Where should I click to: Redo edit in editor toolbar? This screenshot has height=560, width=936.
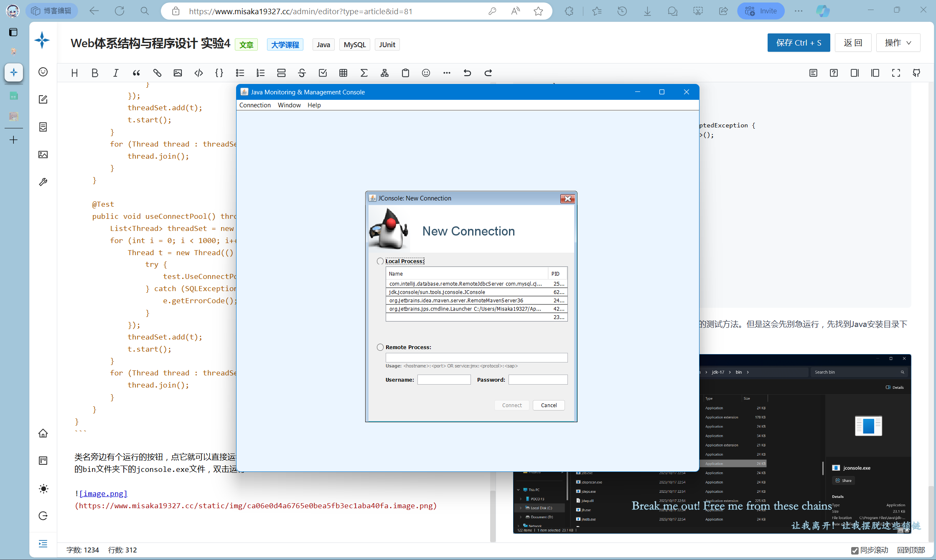[488, 73]
